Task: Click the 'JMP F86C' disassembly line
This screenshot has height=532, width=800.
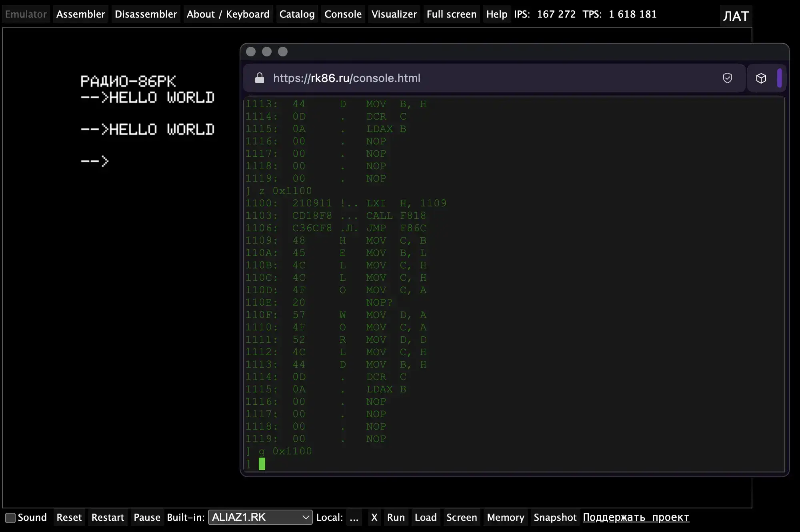Action: (336, 228)
